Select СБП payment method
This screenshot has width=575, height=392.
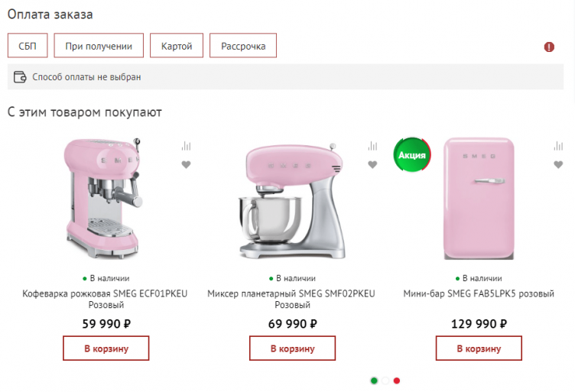[x=28, y=46]
